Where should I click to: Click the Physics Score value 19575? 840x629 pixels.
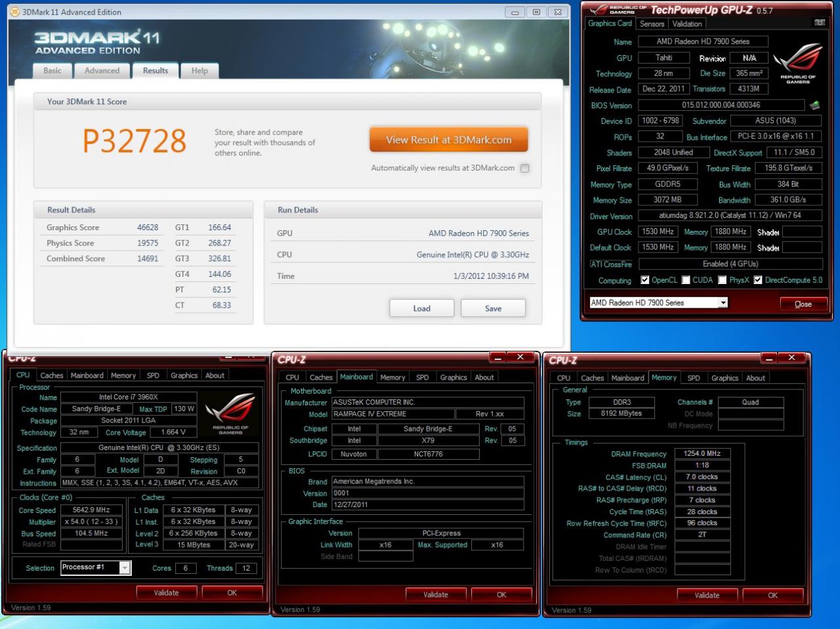[148, 243]
